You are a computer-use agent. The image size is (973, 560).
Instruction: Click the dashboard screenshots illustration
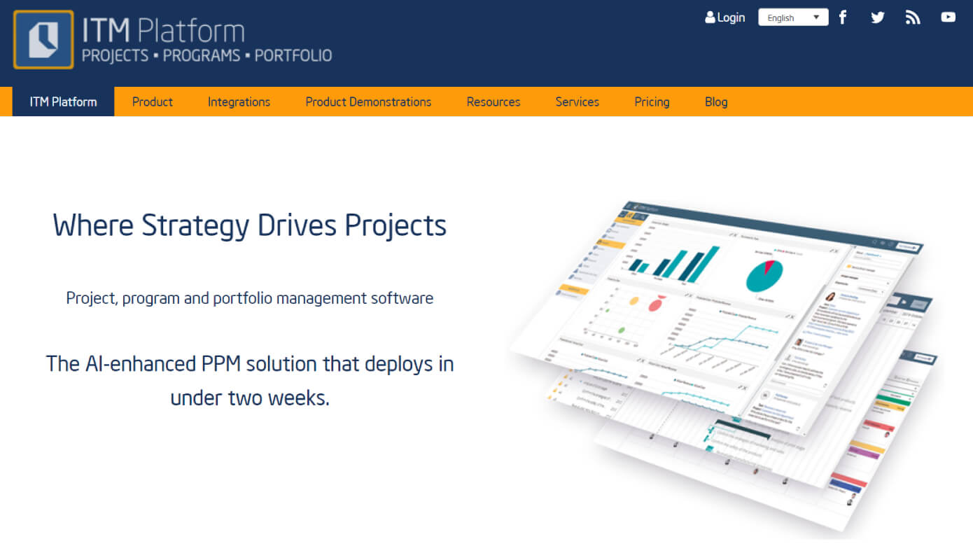pyautogui.click(x=724, y=365)
